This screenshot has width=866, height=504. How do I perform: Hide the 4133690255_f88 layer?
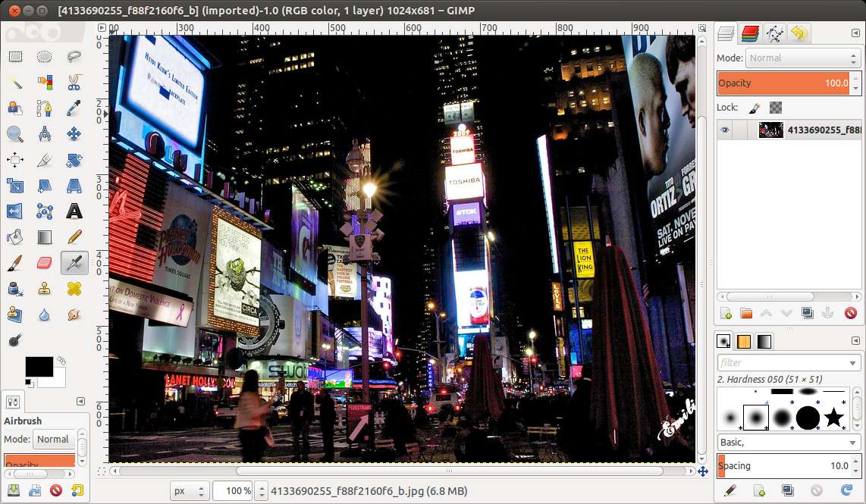coord(725,130)
